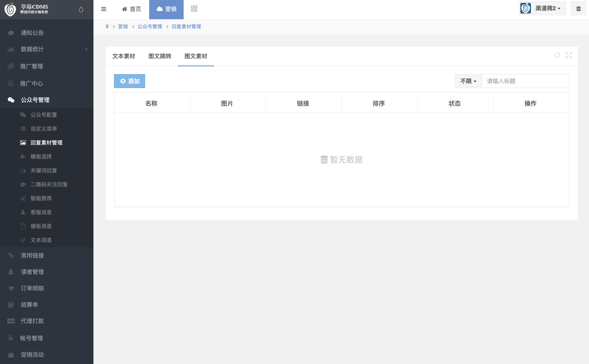
Task: Click the 营销 breadcrumb link
Action: [x=123, y=26]
